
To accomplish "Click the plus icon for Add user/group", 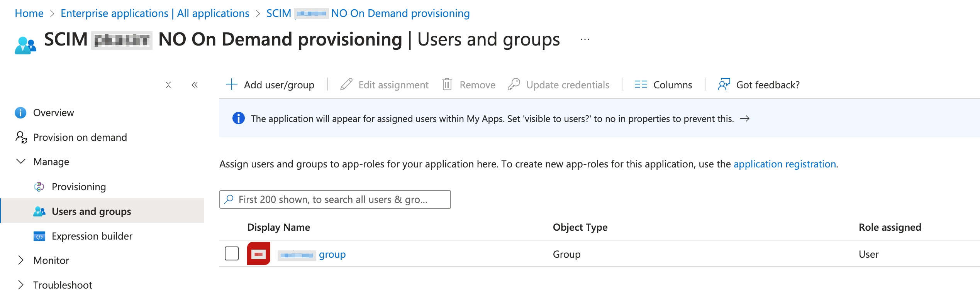I will (232, 84).
